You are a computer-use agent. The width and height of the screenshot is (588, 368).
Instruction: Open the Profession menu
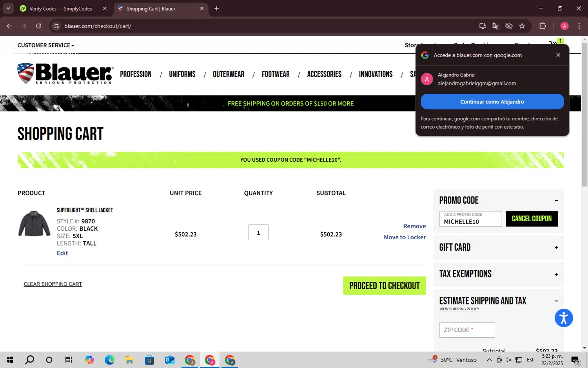[x=136, y=74]
